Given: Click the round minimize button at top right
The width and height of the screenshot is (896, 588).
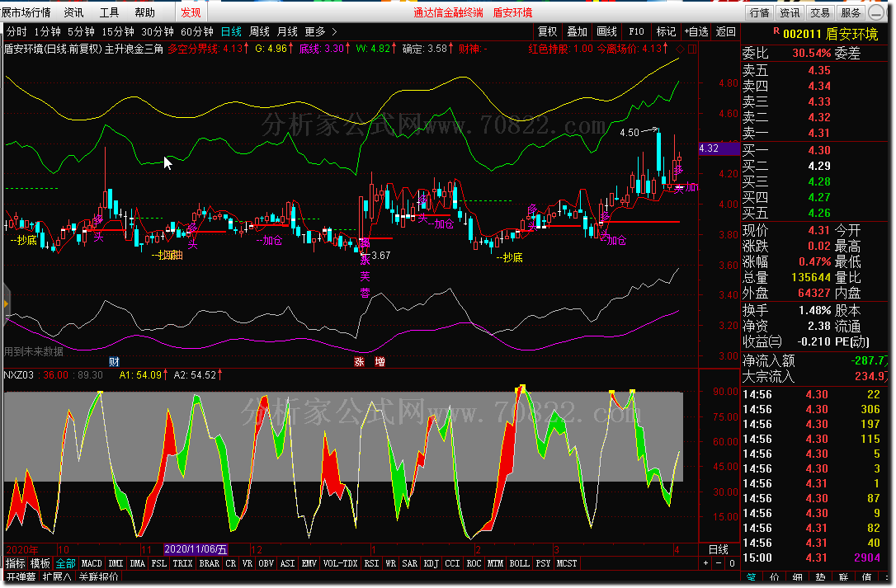Looking at the screenshot, I should click(x=875, y=12).
